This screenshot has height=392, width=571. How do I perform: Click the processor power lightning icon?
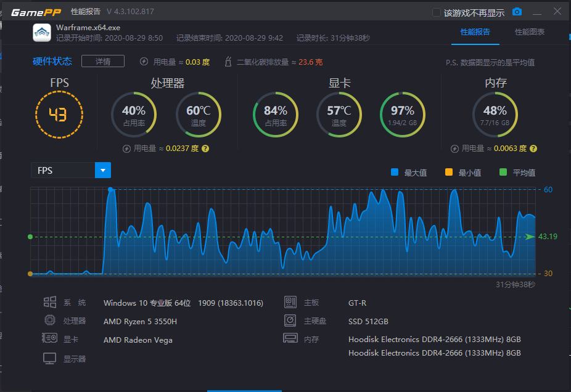point(126,149)
